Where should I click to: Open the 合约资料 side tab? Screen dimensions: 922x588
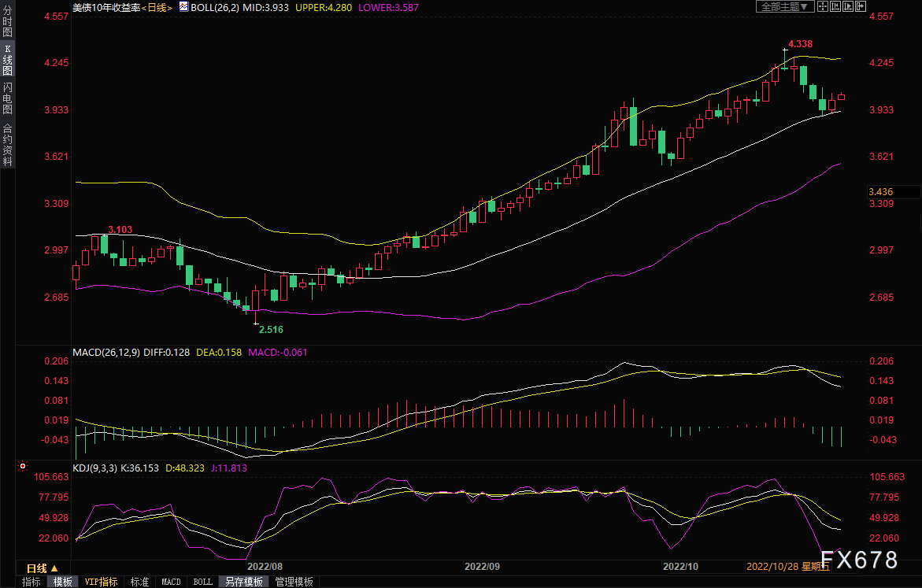(7, 144)
